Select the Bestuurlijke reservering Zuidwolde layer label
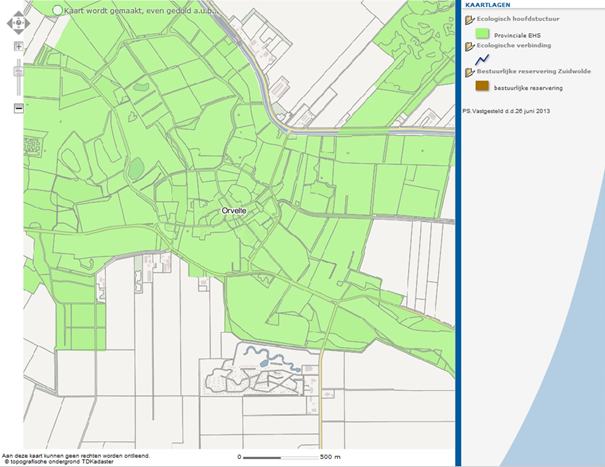This screenshot has height=467, width=605. 534,71
